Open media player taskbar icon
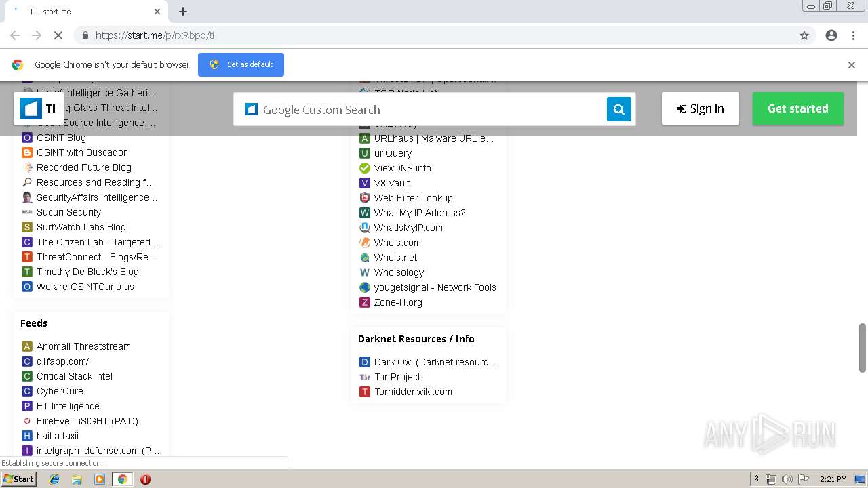Screen dimensions: 868x488 coord(100,479)
